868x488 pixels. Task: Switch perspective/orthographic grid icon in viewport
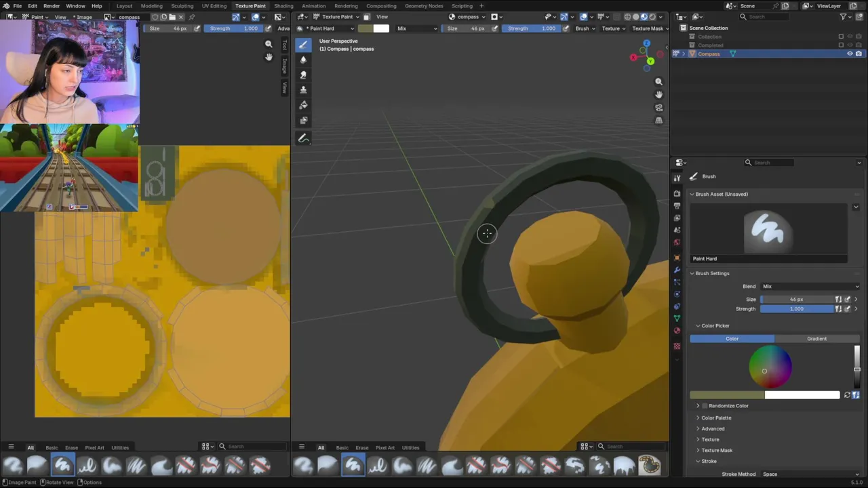(x=658, y=120)
